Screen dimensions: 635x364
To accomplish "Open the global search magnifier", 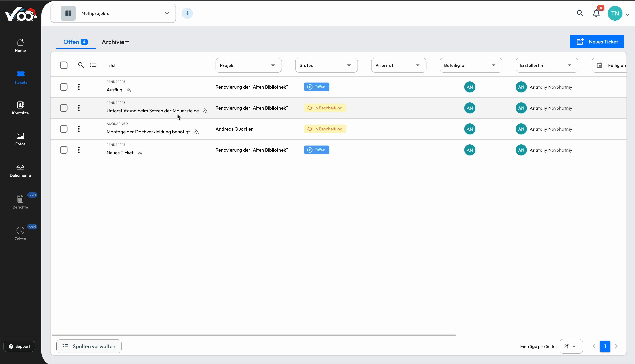I will [x=580, y=13].
